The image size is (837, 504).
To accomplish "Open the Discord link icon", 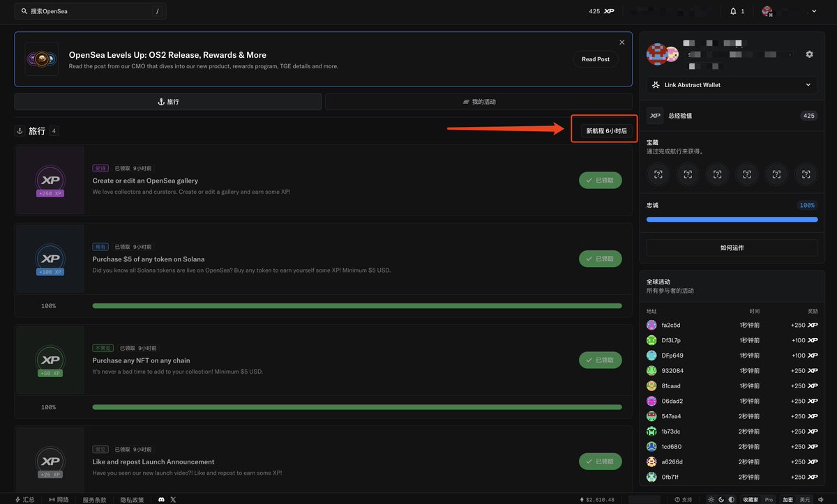I will coord(162,499).
